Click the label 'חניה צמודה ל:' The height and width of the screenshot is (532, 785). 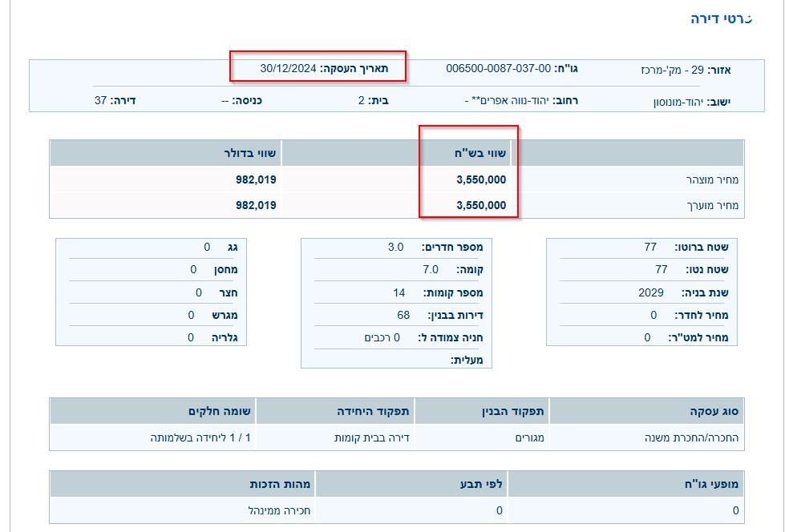[x=451, y=337]
